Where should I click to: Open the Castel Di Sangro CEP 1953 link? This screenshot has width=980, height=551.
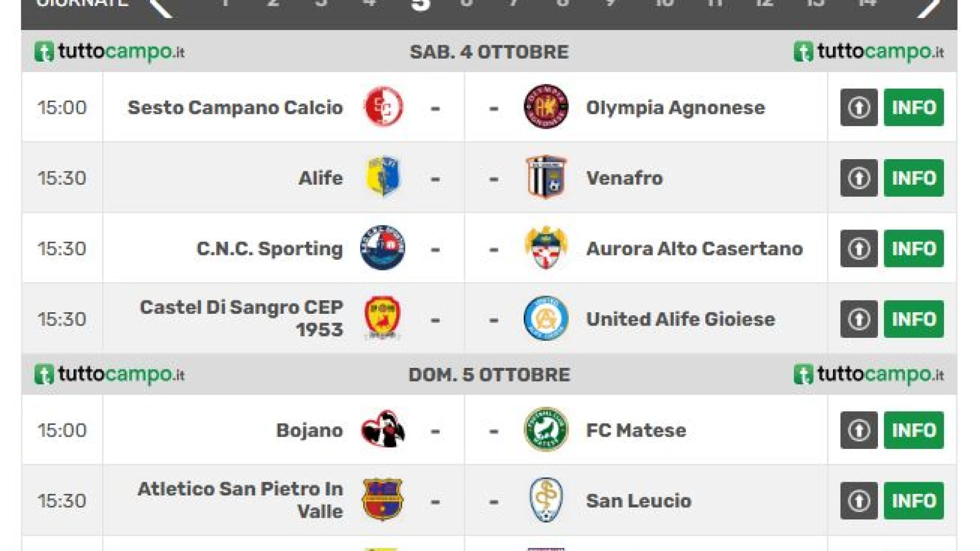pos(241,318)
